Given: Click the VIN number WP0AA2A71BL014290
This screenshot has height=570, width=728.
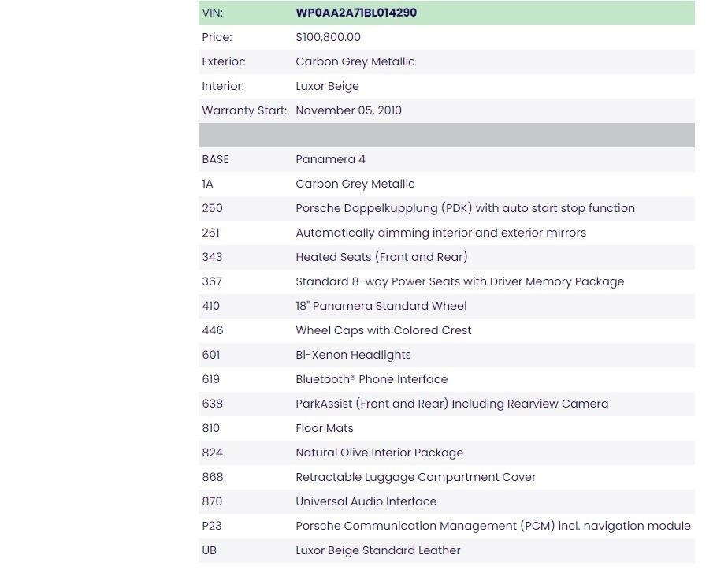Looking at the screenshot, I should click(x=356, y=13).
